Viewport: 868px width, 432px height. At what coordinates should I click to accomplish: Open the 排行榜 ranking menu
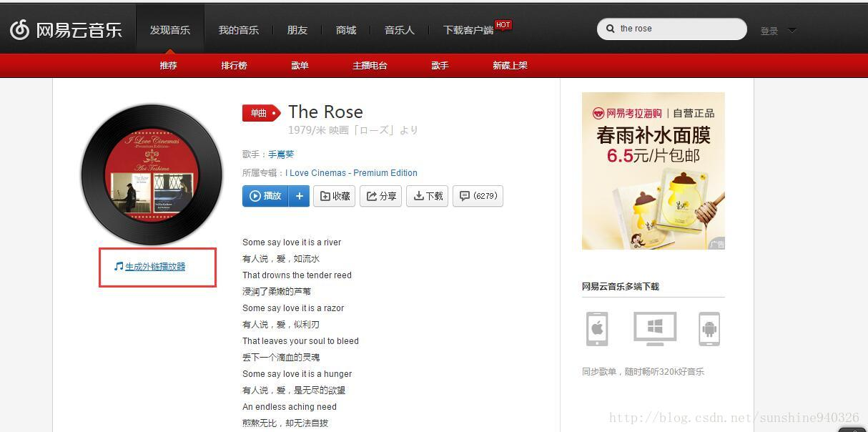[x=234, y=65]
